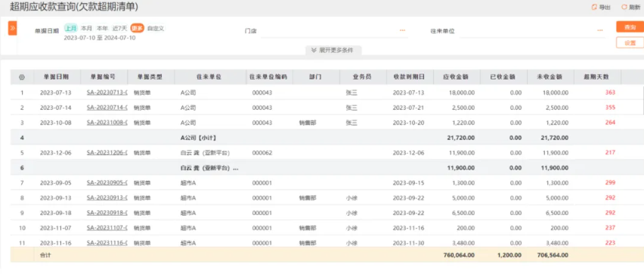This screenshot has height=274, width=644.
Task: Open document link SA-20231206 in row 5
Action: tap(107, 153)
